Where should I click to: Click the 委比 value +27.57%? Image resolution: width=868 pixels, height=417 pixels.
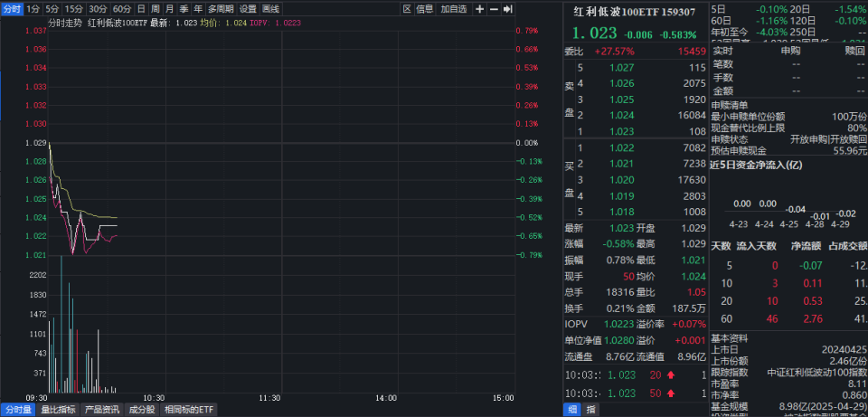[x=615, y=52]
